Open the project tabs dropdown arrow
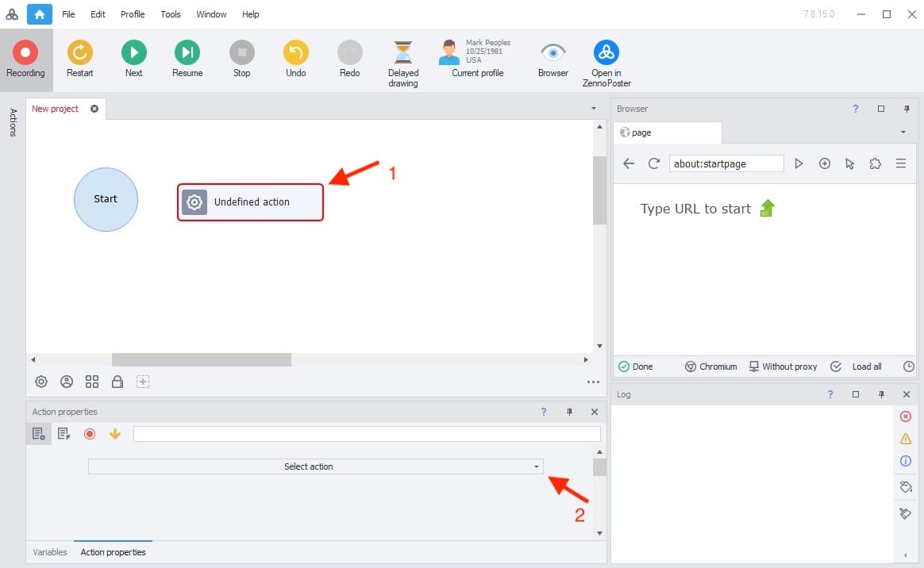924x568 pixels. point(594,108)
